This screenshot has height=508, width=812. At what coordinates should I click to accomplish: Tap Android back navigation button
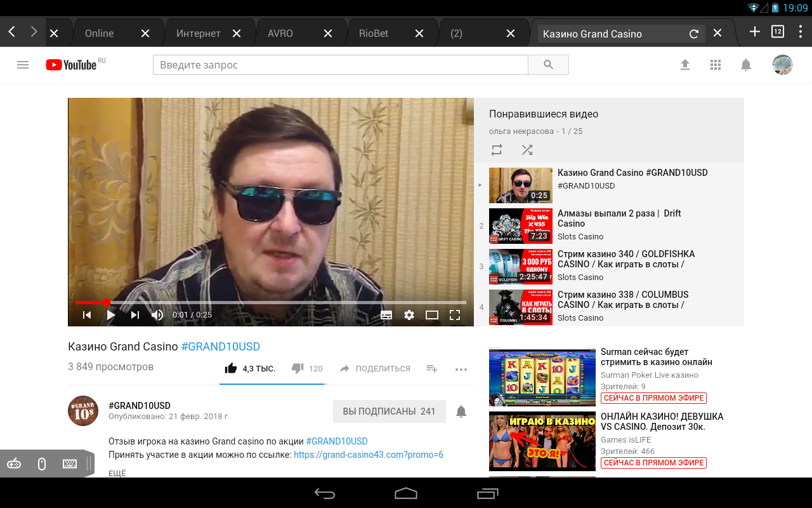[x=325, y=493]
